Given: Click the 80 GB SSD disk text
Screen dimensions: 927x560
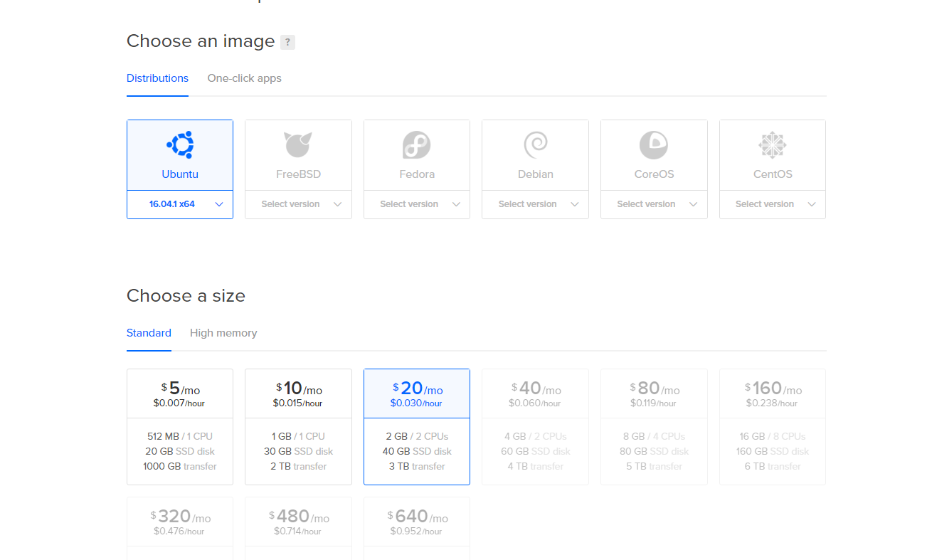Looking at the screenshot, I should pyautogui.click(x=654, y=451).
